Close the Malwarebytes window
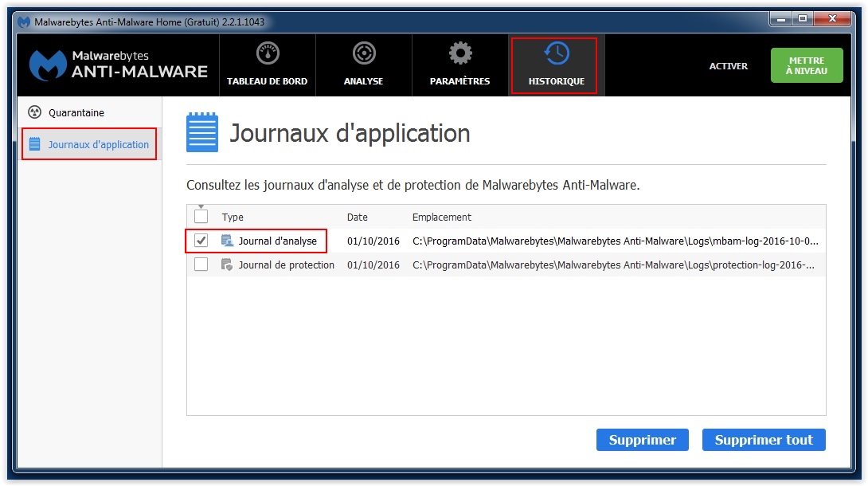Viewport: 868px width, 486px height. 832,19
